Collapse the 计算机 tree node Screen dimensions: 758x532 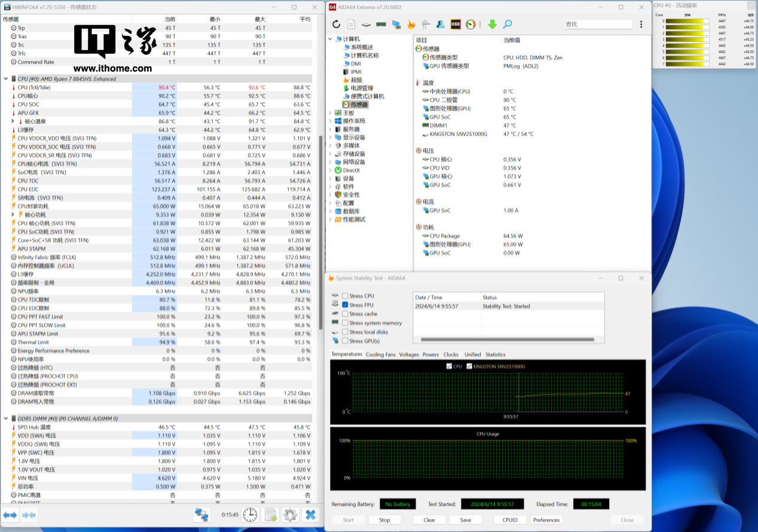point(330,39)
